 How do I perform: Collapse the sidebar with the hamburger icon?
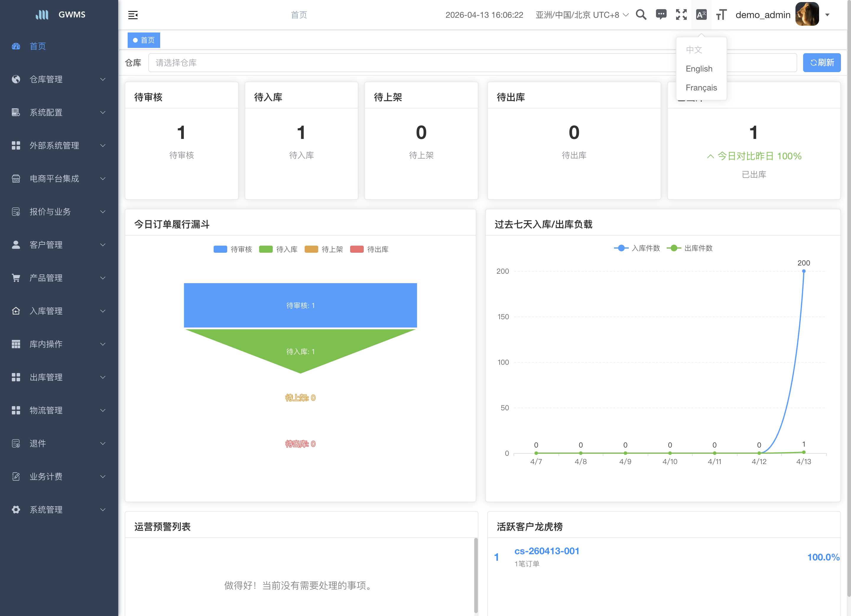click(133, 15)
